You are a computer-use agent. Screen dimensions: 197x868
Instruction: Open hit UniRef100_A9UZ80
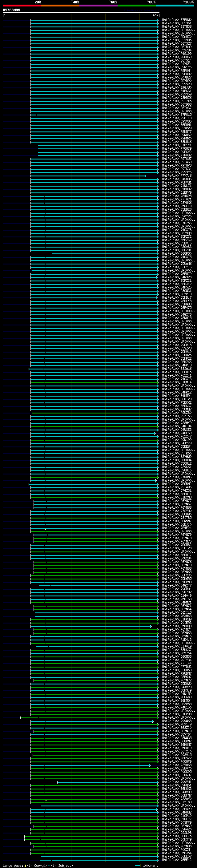coord(177,413)
